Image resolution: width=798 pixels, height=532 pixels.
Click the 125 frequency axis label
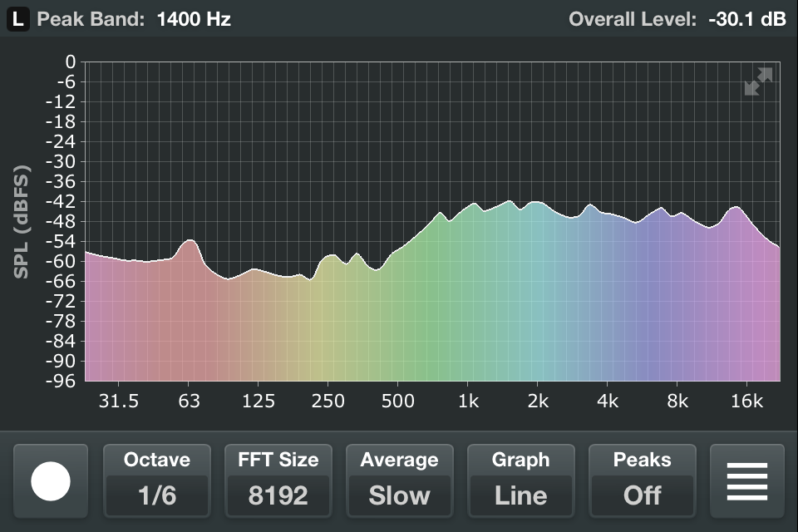[258, 401]
